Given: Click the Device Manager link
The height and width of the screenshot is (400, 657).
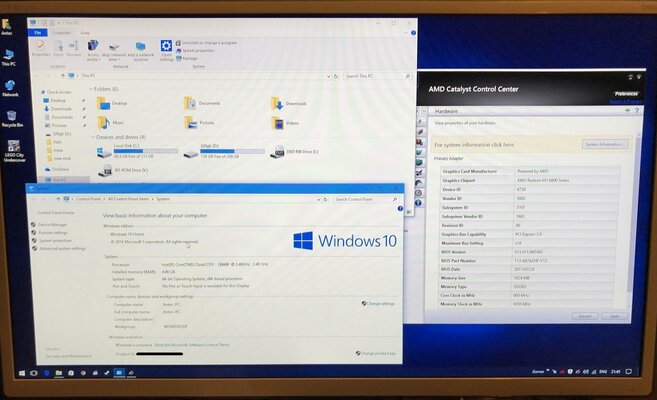Looking at the screenshot, I should 53,225.
